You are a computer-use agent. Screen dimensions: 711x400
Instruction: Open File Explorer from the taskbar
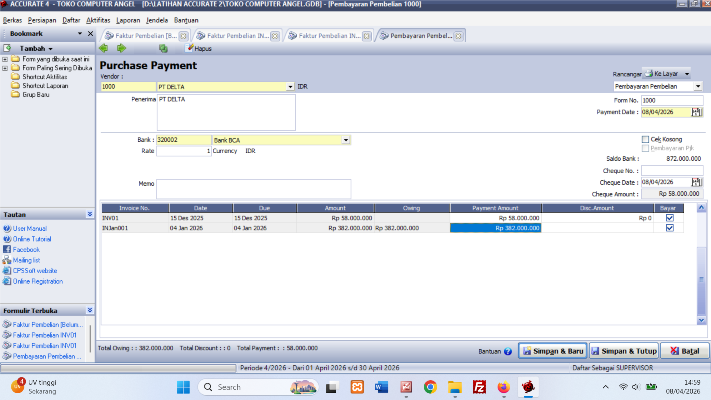(455, 387)
